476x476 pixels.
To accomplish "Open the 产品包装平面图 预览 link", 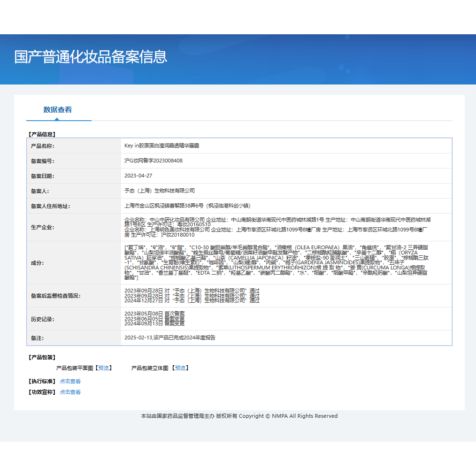I will pyautogui.click(x=103, y=368).
